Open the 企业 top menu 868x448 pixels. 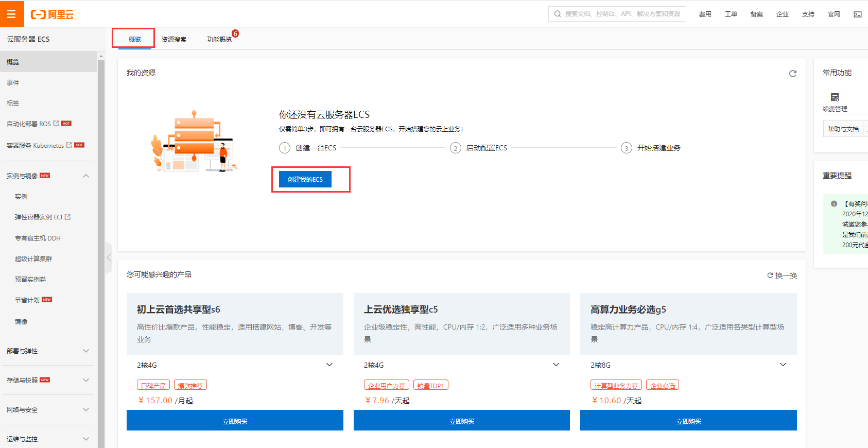coord(783,14)
